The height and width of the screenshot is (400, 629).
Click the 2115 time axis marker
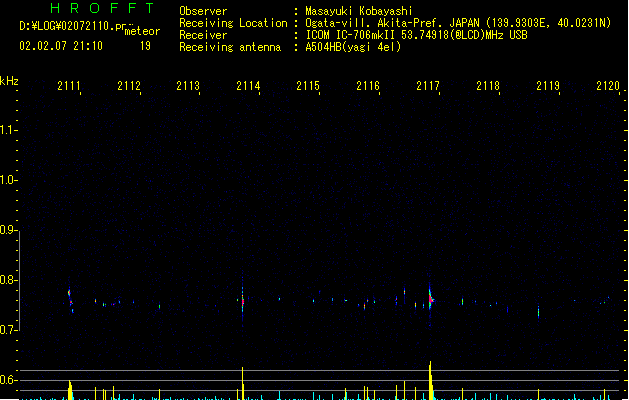click(x=308, y=86)
